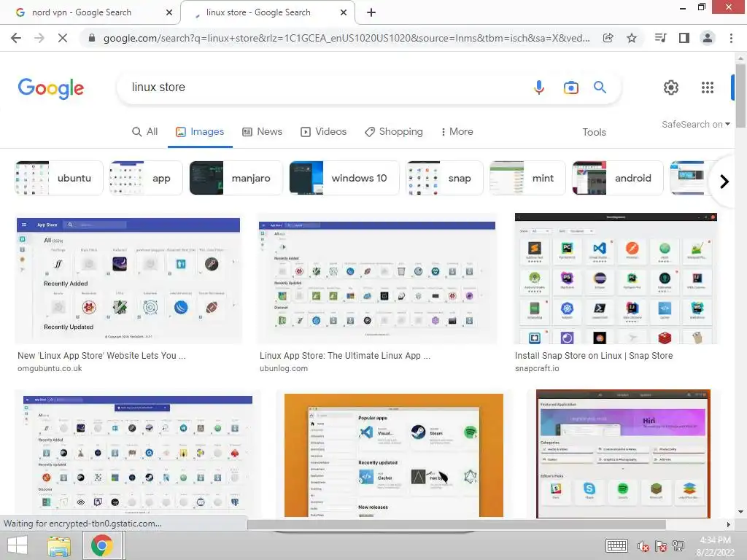Expand the More search categories menu
The image size is (747, 560).
[x=457, y=132]
